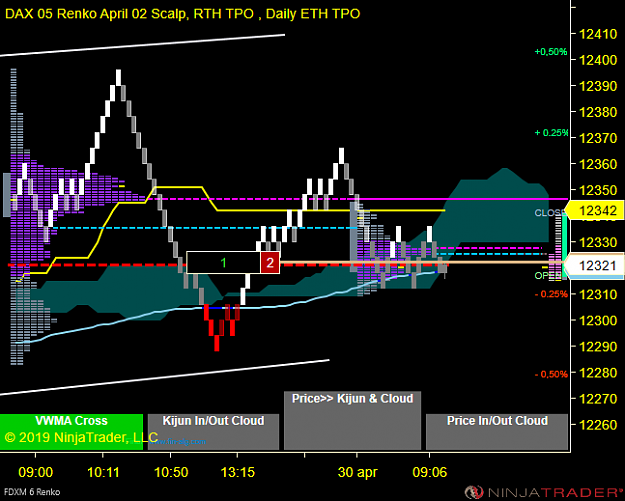This screenshot has width=625, height=501.
Task: Click the 10:50 time axis label
Action: click(x=171, y=473)
